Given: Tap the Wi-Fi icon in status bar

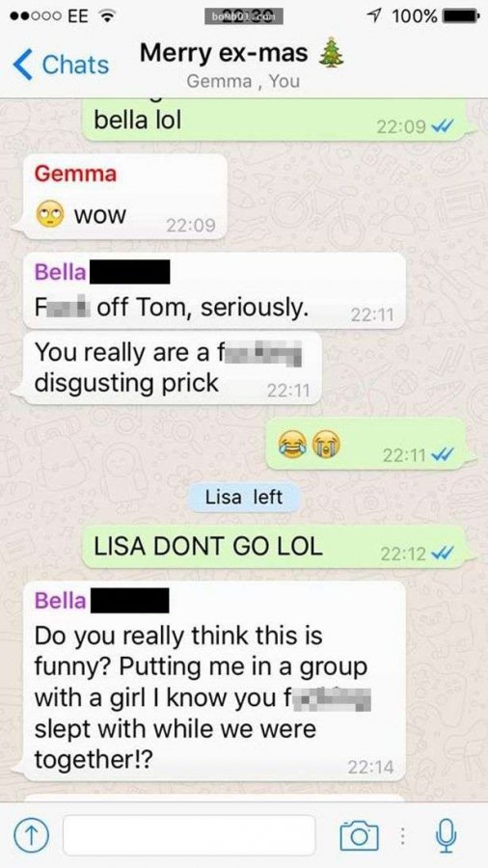Looking at the screenshot, I should (106, 16).
